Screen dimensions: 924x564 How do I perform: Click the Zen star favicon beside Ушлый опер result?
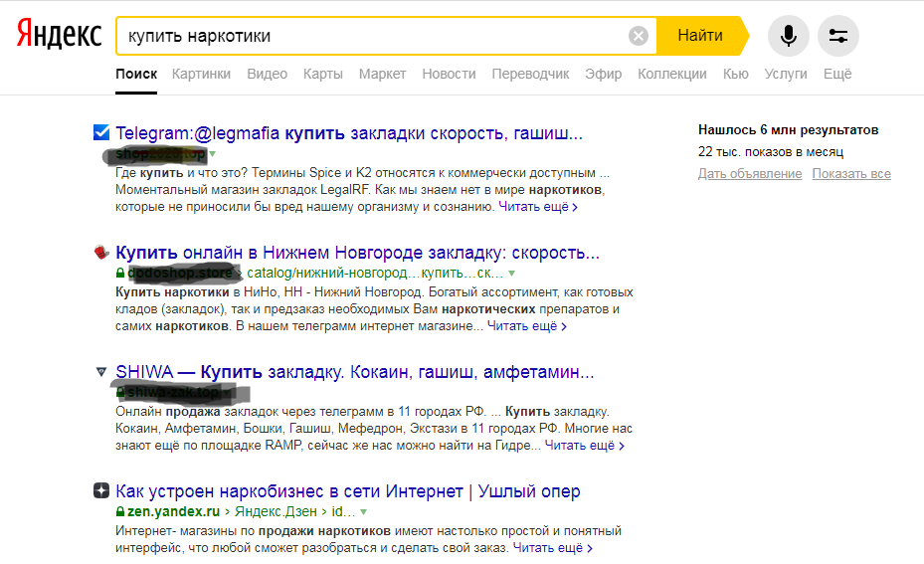tap(101, 490)
